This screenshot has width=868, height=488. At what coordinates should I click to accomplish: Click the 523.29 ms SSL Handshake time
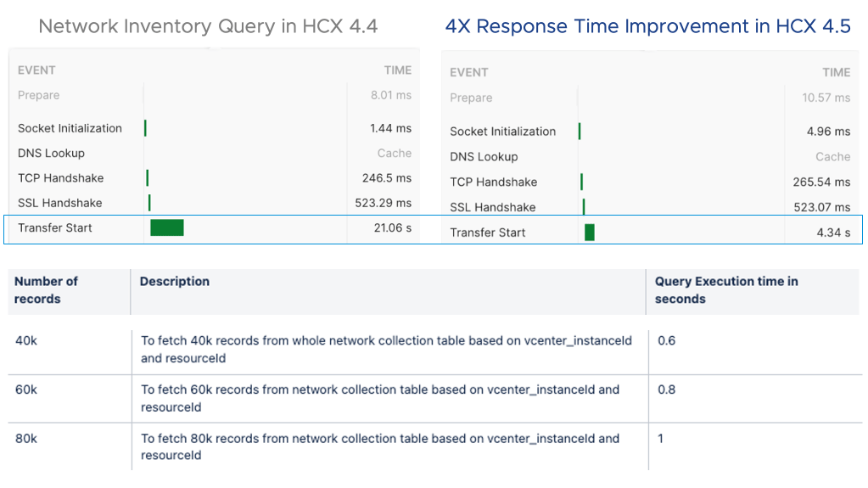pyautogui.click(x=383, y=203)
